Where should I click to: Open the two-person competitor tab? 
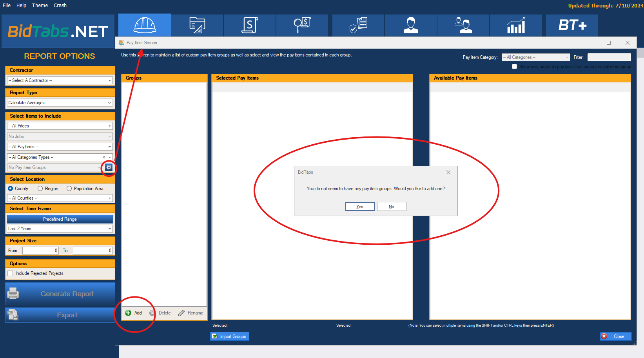point(463,25)
